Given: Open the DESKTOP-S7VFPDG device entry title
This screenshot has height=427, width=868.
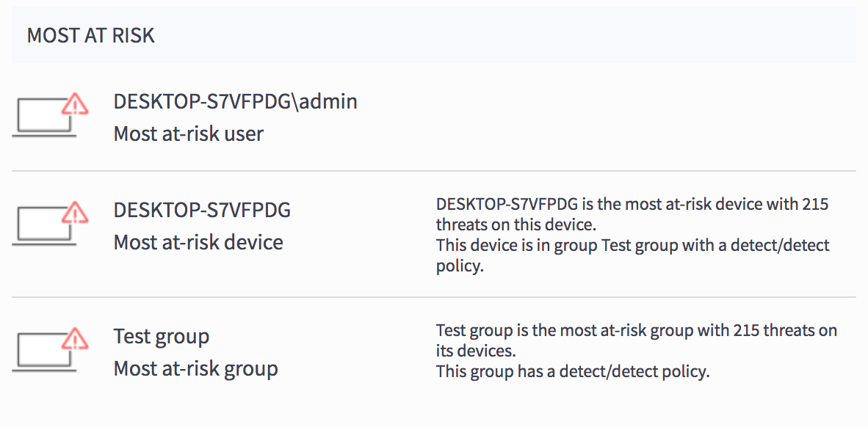Looking at the screenshot, I should pos(202,210).
